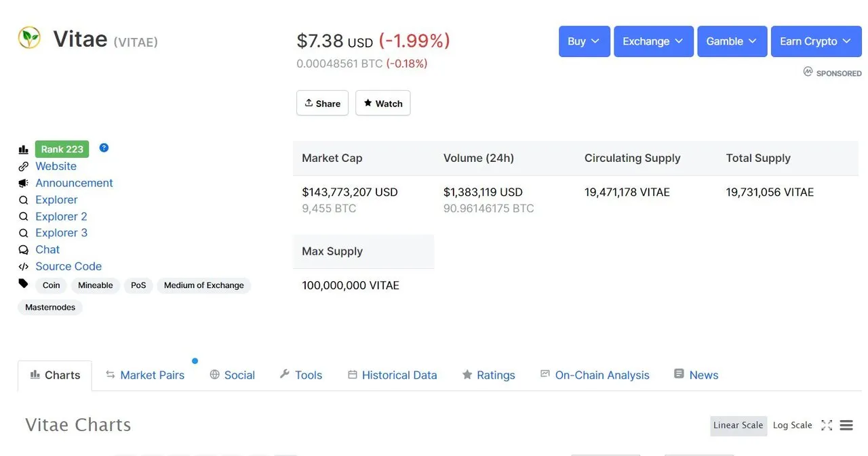Open the Source Code link
The height and width of the screenshot is (456, 868).
point(68,266)
